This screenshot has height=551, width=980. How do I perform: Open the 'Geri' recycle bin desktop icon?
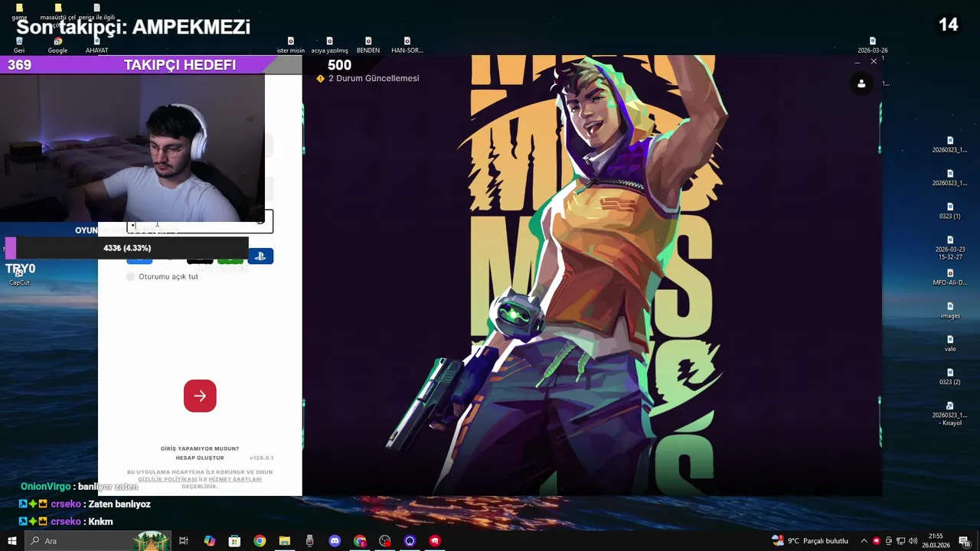[19, 45]
